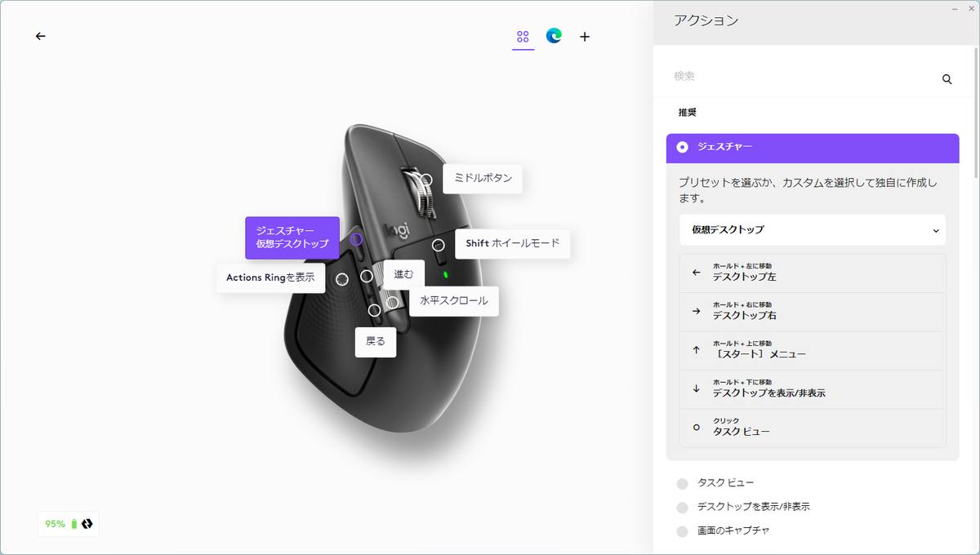This screenshot has width=980, height=555.
Task: Click the actions panel vertical scrollbar
Action: coord(975,114)
